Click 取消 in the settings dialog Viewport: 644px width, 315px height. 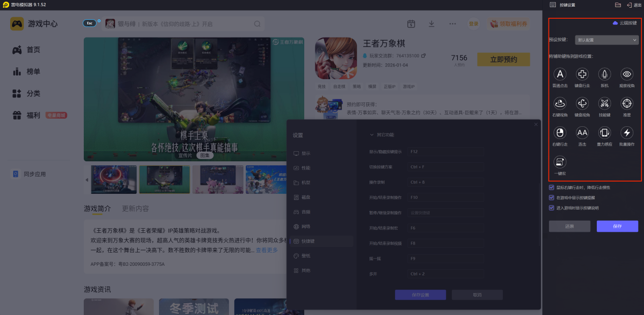click(477, 295)
